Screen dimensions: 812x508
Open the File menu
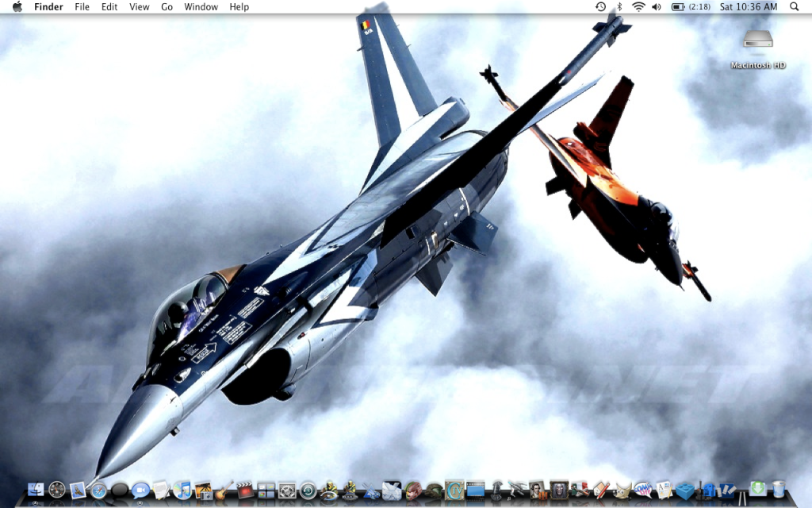coord(82,6)
